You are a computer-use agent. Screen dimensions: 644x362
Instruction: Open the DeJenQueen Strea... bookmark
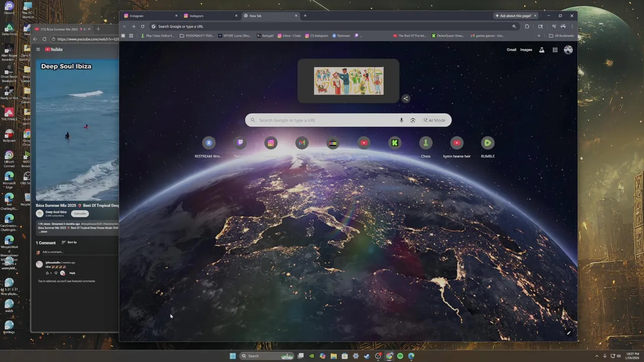(x=448, y=36)
